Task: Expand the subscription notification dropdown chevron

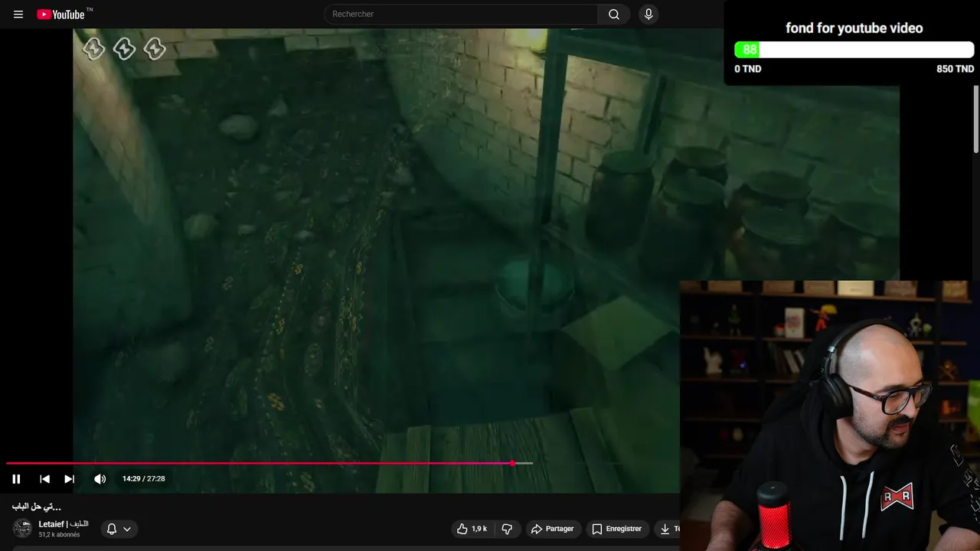Action: [127, 529]
